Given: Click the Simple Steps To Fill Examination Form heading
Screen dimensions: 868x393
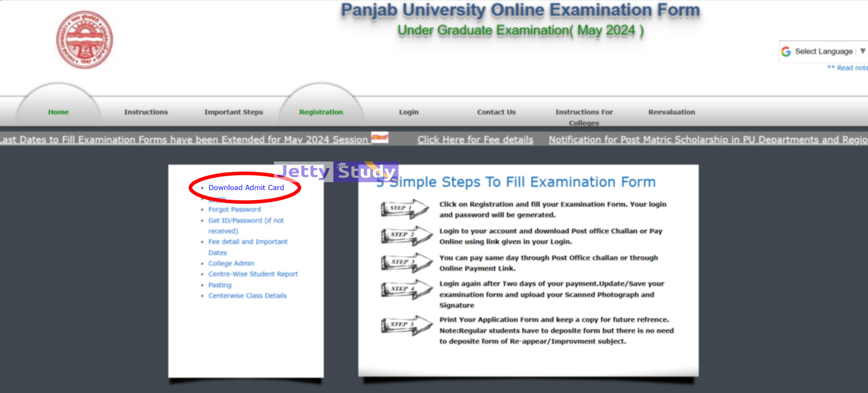Looking at the screenshot, I should pos(516,182).
